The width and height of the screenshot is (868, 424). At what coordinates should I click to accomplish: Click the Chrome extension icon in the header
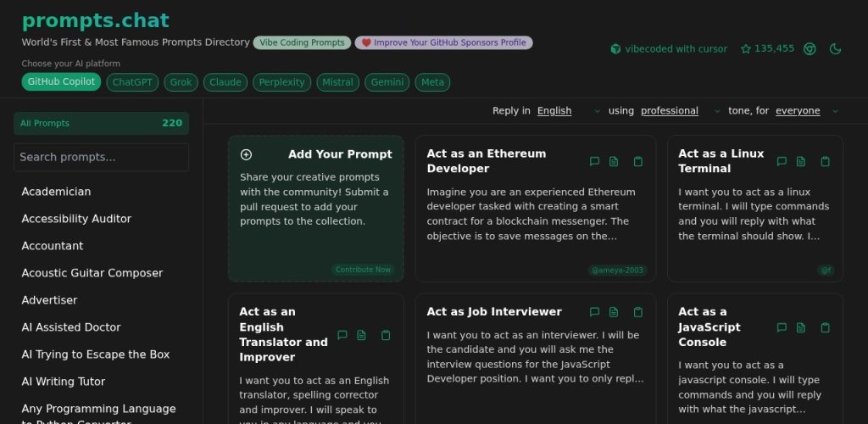(810, 49)
